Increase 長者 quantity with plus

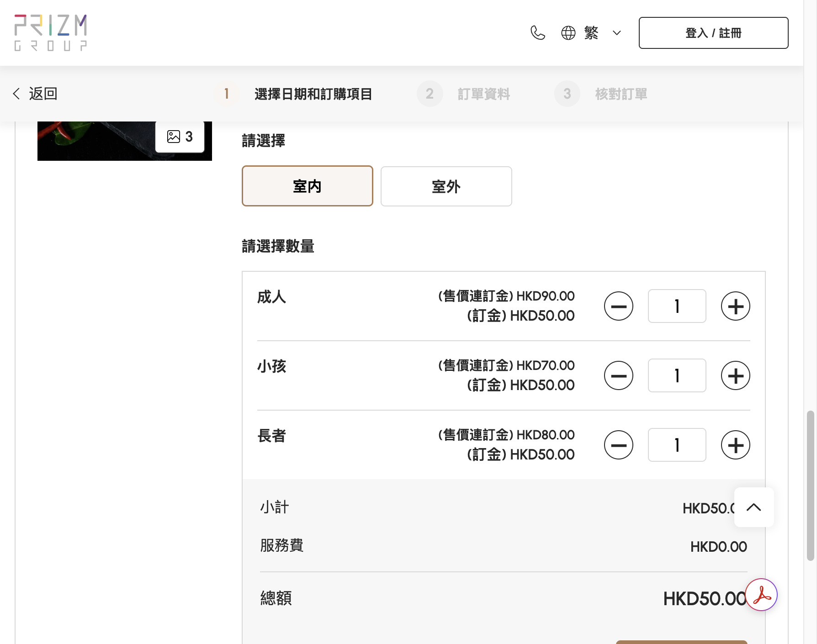tap(736, 445)
